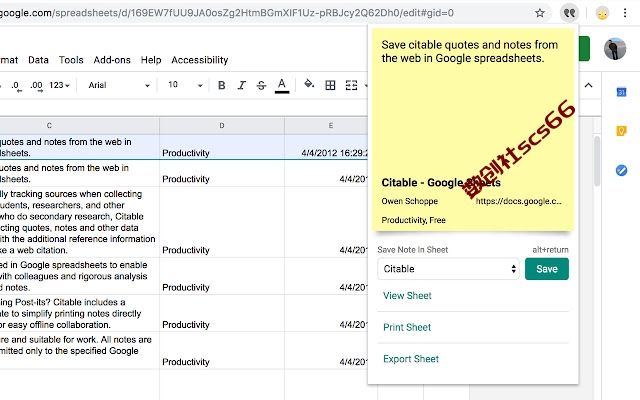Toggle bold formatting
The image size is (640, 400).
coord(222,85)
